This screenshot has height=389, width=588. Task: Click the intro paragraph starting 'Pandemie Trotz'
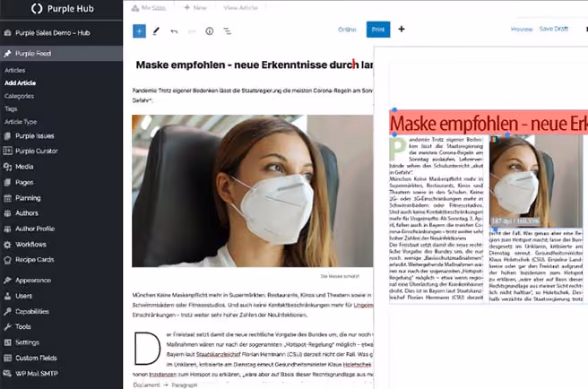[x=253, y=95]
